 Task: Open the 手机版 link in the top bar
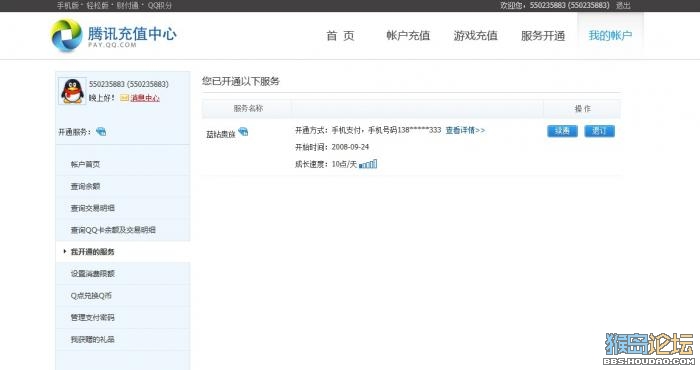[x=67, y=6]
